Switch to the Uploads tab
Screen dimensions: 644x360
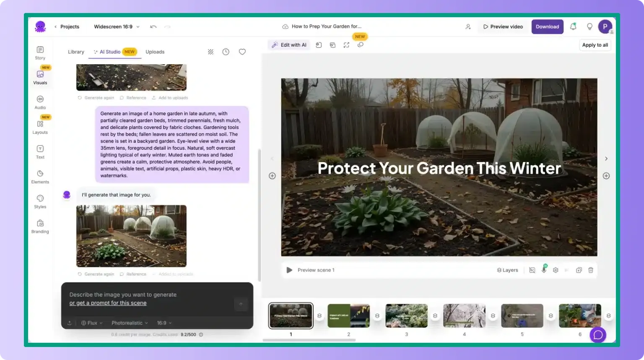(x=155, y=52)
